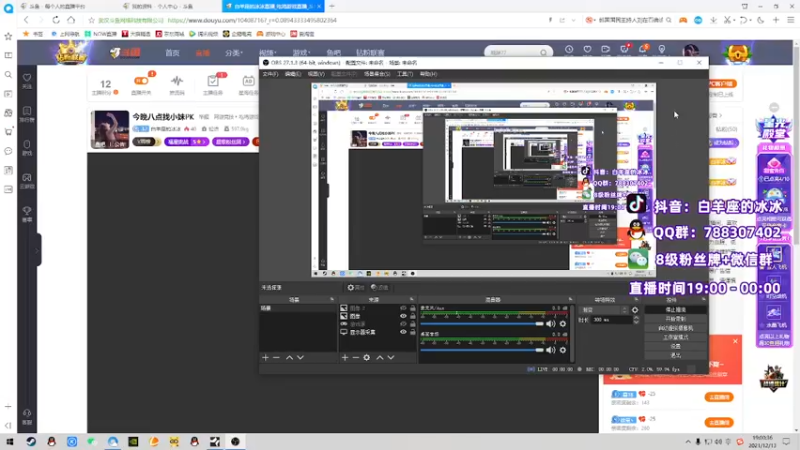Click browser home icon
800x450 pixels.
click(71, 20)
